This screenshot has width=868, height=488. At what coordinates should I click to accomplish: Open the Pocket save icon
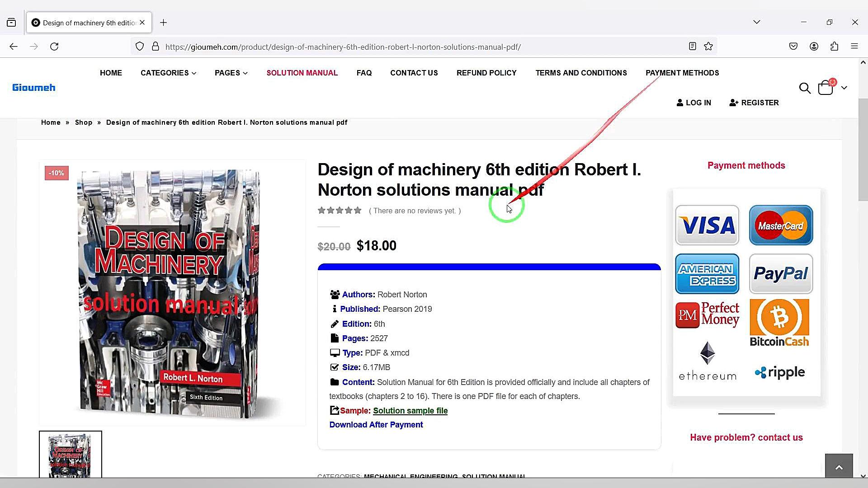pos(793,46)
